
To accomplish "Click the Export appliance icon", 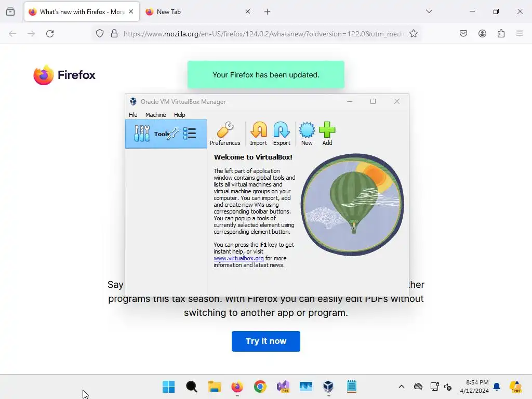I will point(282,134).
